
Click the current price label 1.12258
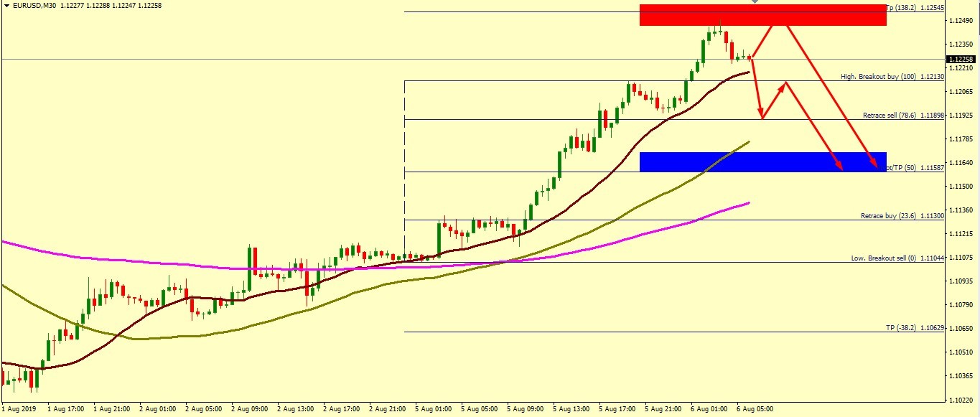(x=961, y=60)
